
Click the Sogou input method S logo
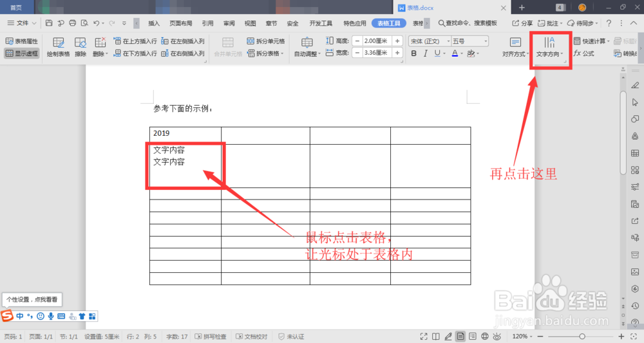coord(7,316)
